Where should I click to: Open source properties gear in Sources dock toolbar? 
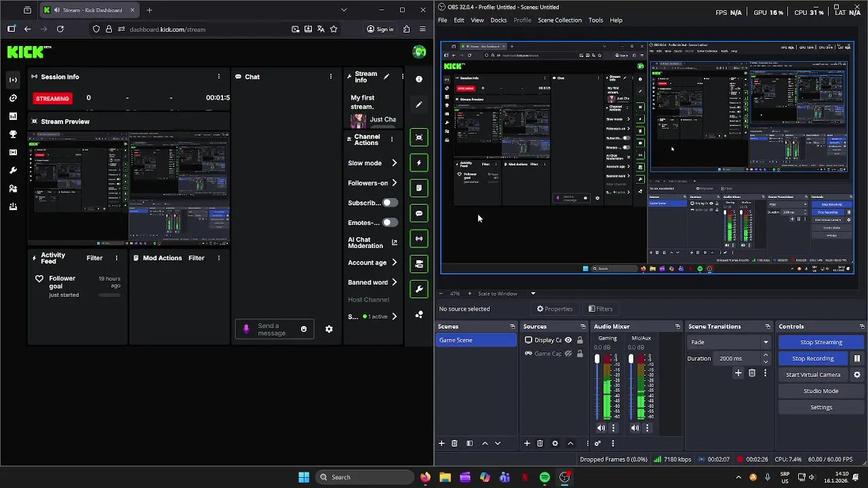point(555,443)
